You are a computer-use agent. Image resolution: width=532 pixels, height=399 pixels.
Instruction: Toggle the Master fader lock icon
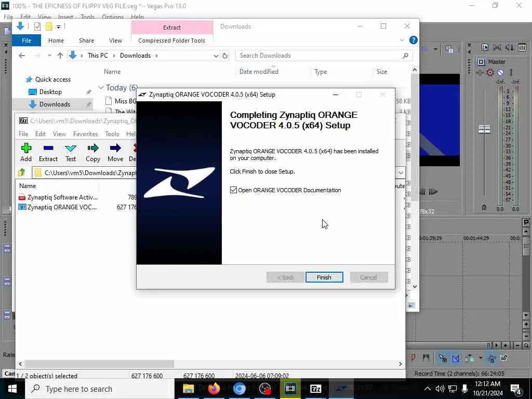coord(484,207)
